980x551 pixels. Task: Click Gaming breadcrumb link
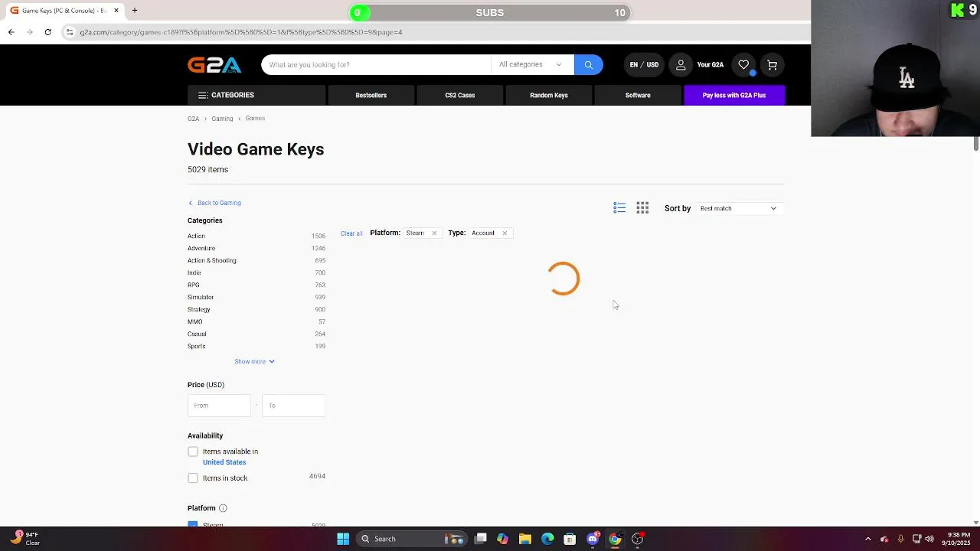[222, 119]
